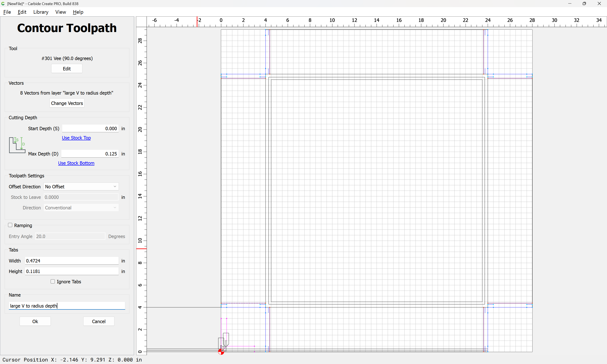Enable the Ramping checkbox
This screenshot has width=607, height=364.
coord(10,225)
